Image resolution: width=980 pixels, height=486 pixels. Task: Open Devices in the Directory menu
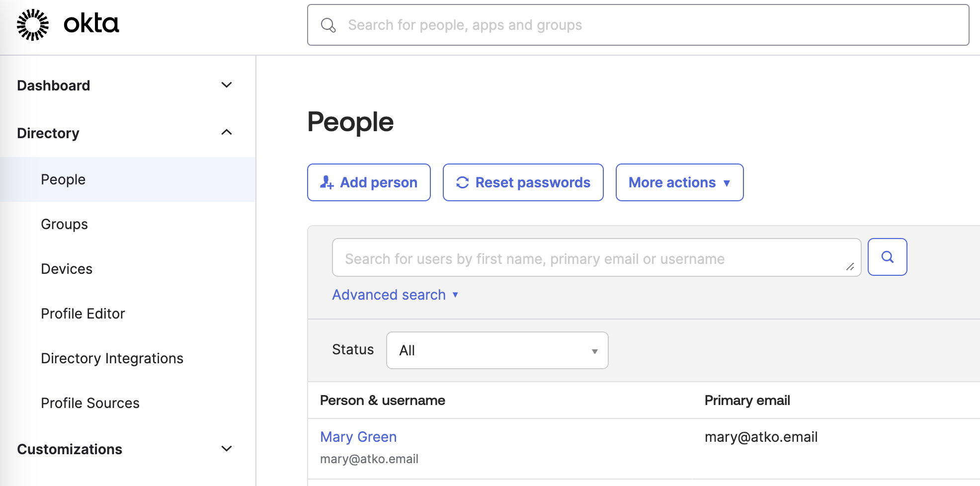pos(67,269)
